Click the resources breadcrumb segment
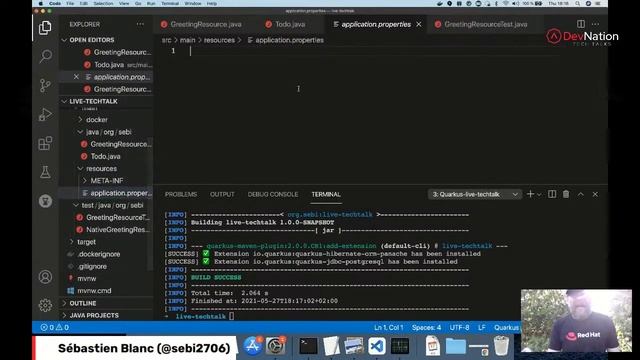This screenshot has width=640, height=360. 219,40
